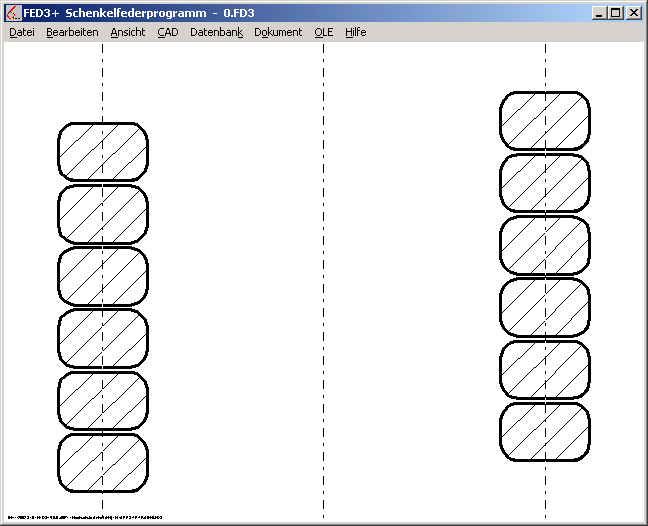This screenshot has height=526, width=648.
Task: Open the Datei menu
Action: 22,32
